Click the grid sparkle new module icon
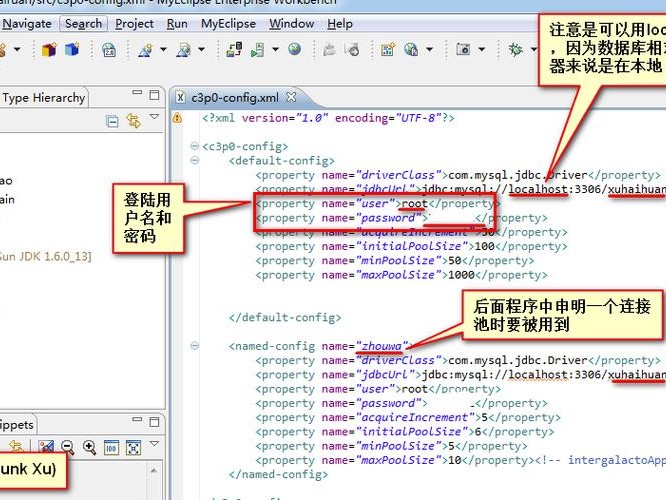The image size is (666, 500). point(387,50)
